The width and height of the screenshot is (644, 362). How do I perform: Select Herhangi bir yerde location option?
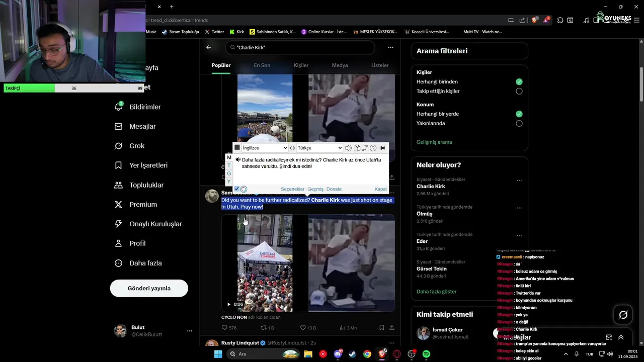(519, 114)
